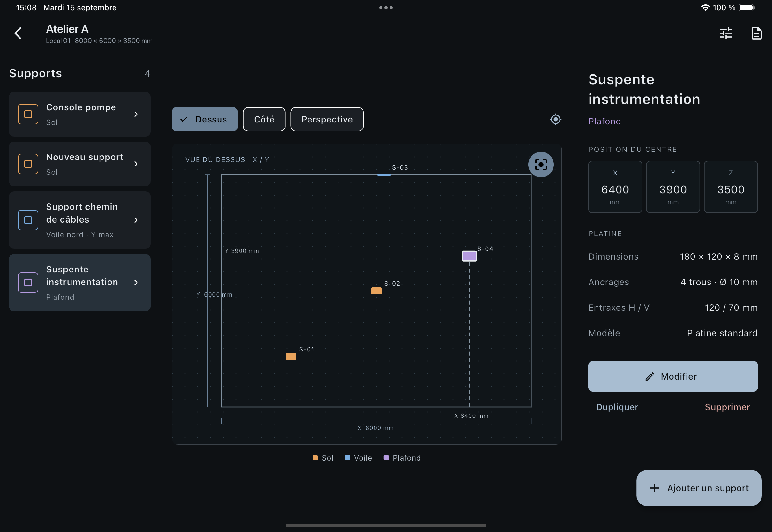Click Entraxes value '120 / 70 mm'
This screenshot has width=772, height=532.
(x=731, y=308)
